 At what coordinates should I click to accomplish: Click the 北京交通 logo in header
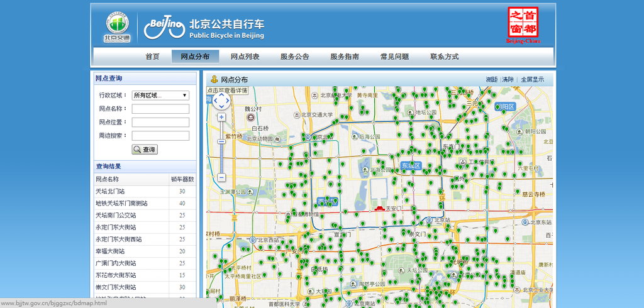pyautogui.click(x=118, y=27)
